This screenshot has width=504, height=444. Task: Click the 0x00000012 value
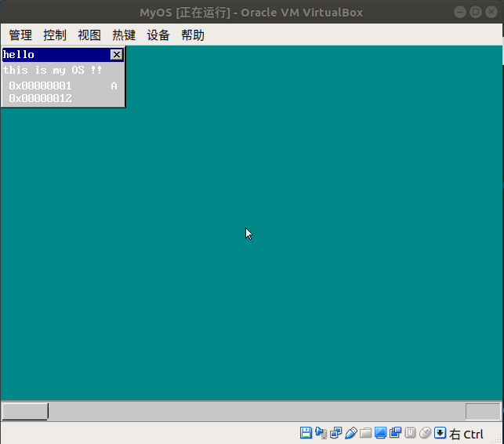[40, 98]
